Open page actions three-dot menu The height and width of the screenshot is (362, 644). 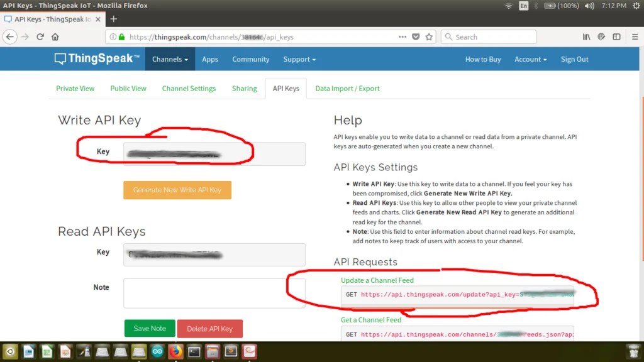[402, 37]
